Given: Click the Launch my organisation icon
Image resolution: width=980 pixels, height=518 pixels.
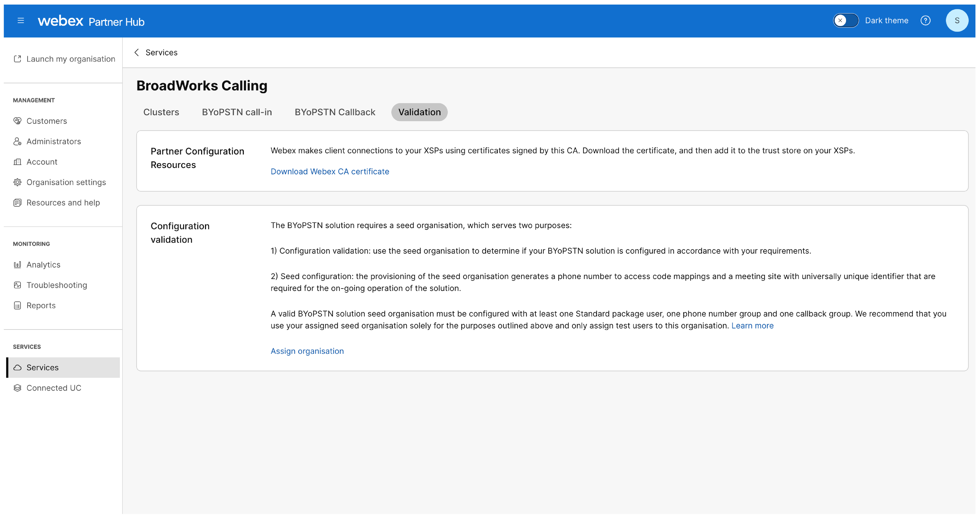Looking at the screenshot, I should [17, 59].
